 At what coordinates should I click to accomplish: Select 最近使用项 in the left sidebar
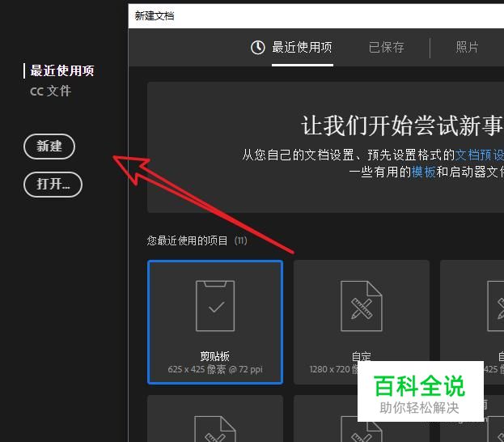61,70
